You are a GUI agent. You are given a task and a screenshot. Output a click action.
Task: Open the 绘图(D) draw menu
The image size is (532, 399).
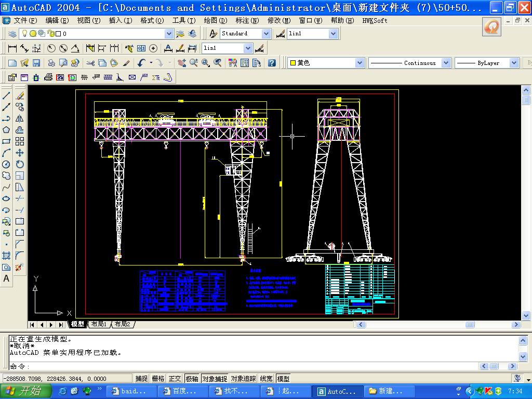click(x=215, y=20)
